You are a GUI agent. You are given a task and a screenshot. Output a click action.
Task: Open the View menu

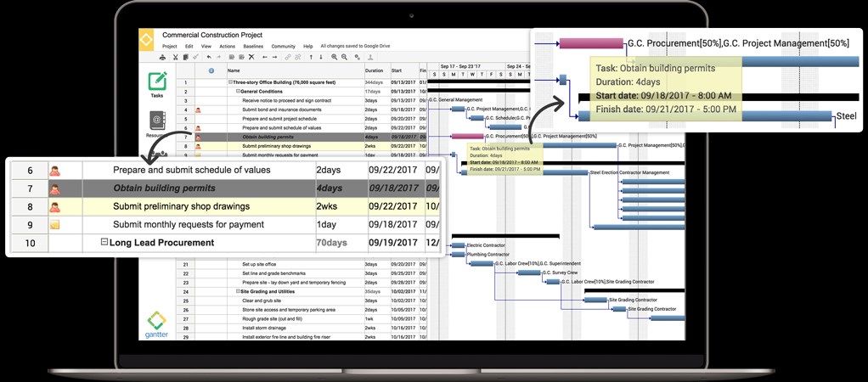pyautogui.click(x=206, y=47)
